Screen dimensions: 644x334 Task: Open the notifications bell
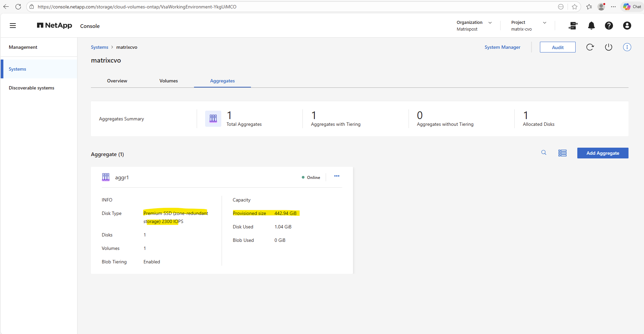coord(591,26)
